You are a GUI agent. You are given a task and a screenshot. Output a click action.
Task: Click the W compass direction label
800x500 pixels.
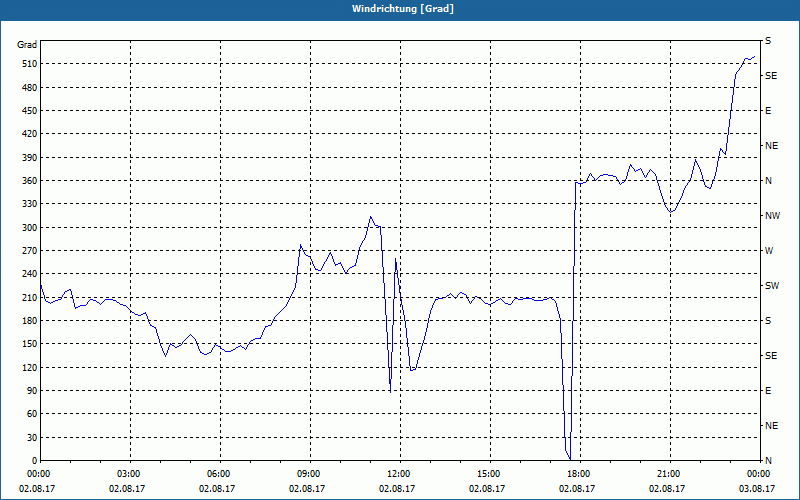click(x=769, y=251)
